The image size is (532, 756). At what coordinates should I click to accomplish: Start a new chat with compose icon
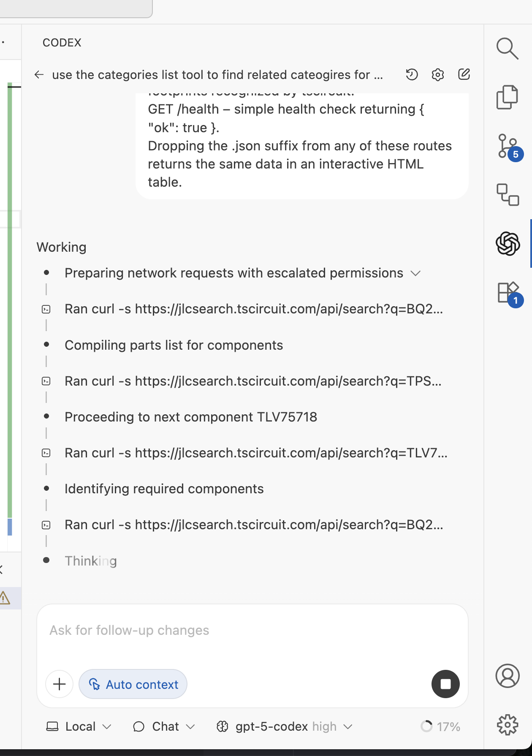464,75
